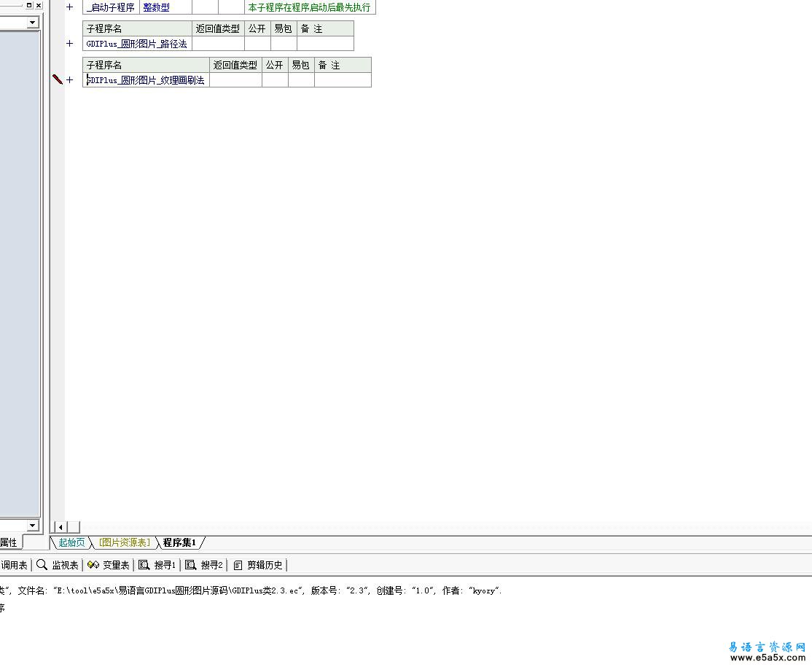Close the left side panel

(39, 5)
